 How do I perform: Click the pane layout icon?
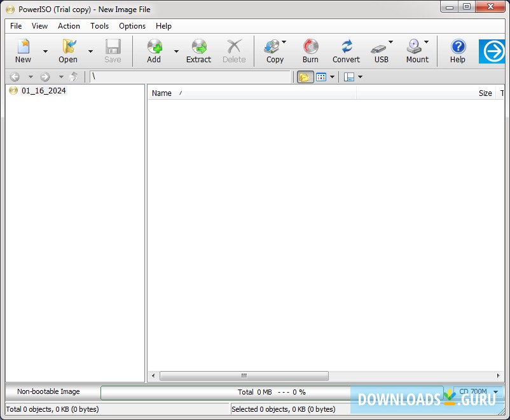click(x=349, y=77)
